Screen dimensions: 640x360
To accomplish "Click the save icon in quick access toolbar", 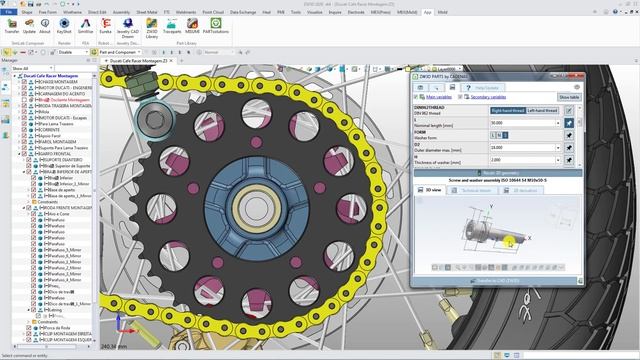I will (x=30, y=4).
